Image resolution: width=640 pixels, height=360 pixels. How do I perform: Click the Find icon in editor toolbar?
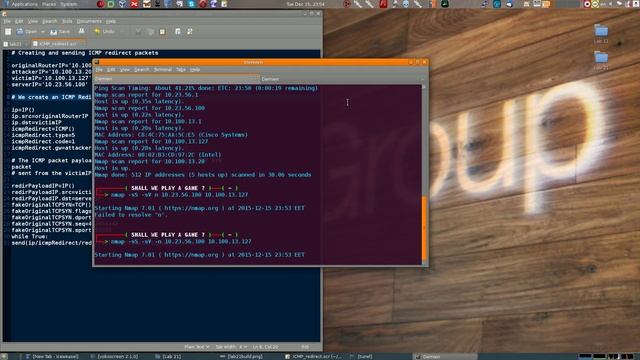click(x=178, y=31)
